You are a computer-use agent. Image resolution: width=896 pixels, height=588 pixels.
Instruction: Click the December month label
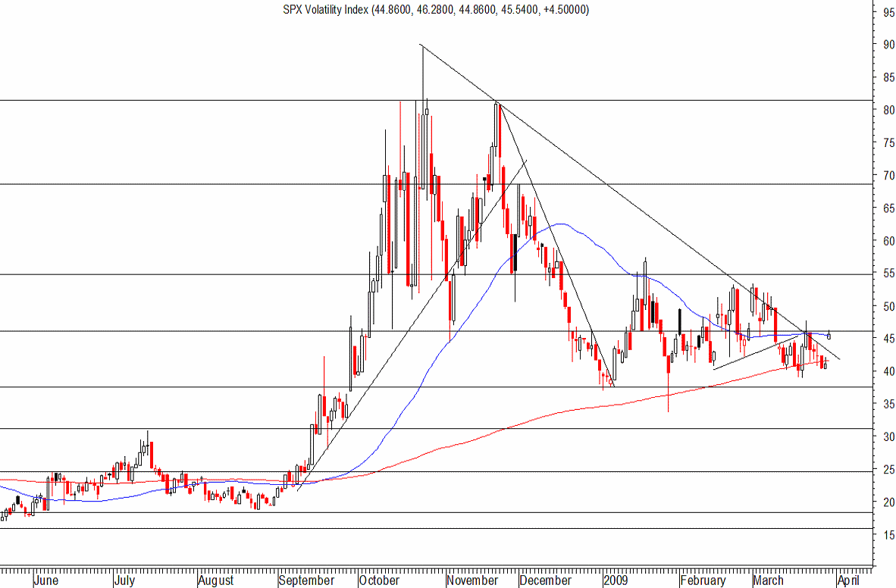(545, 580)
